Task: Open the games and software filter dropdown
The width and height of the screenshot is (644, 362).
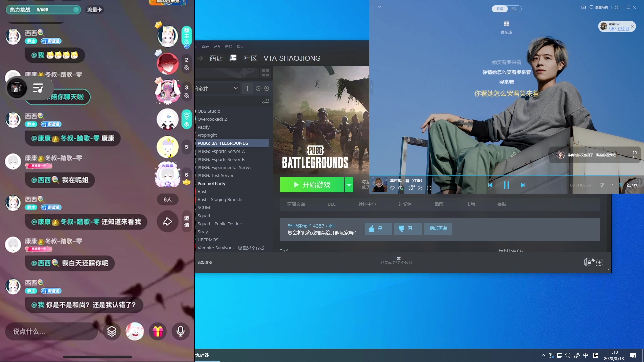Action: tap(236, 88)
